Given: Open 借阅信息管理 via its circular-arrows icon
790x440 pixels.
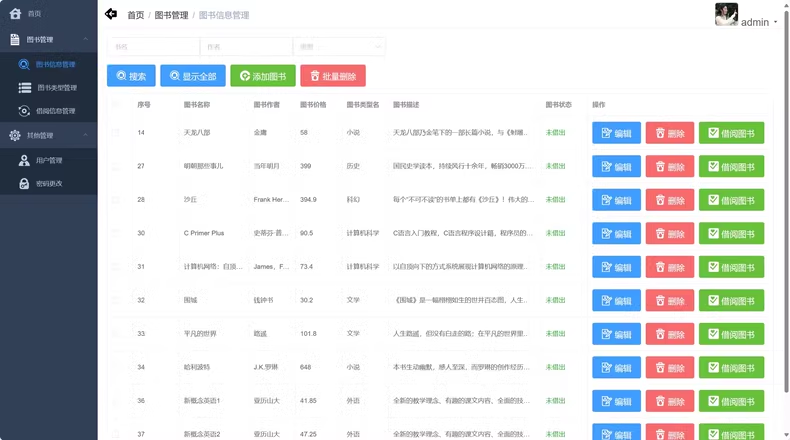Looking at the screenshot, I should 24,111.
